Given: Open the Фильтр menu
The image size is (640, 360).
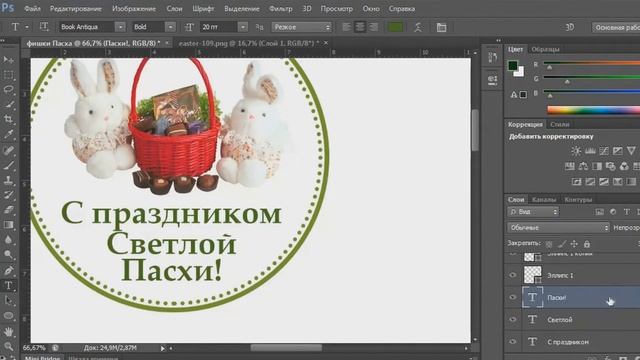Looking at the screenshot, I should [280, 9].
